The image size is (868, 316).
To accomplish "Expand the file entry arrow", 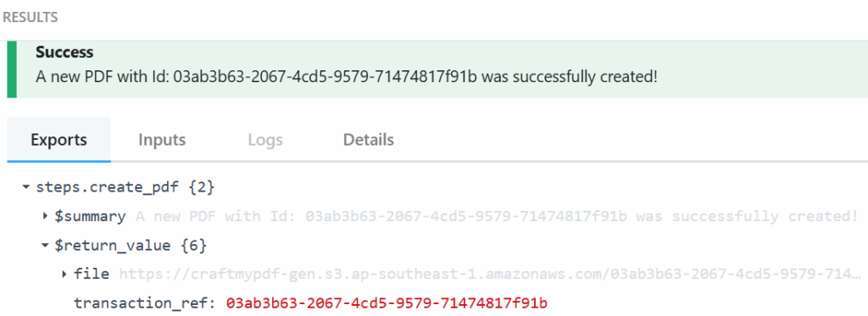I will (x=64, y=274).
